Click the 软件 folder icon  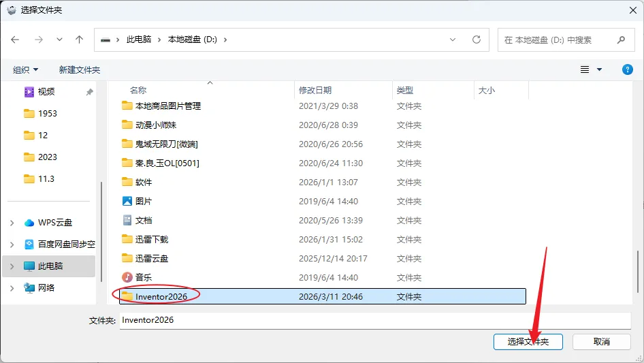pos(127,182)
